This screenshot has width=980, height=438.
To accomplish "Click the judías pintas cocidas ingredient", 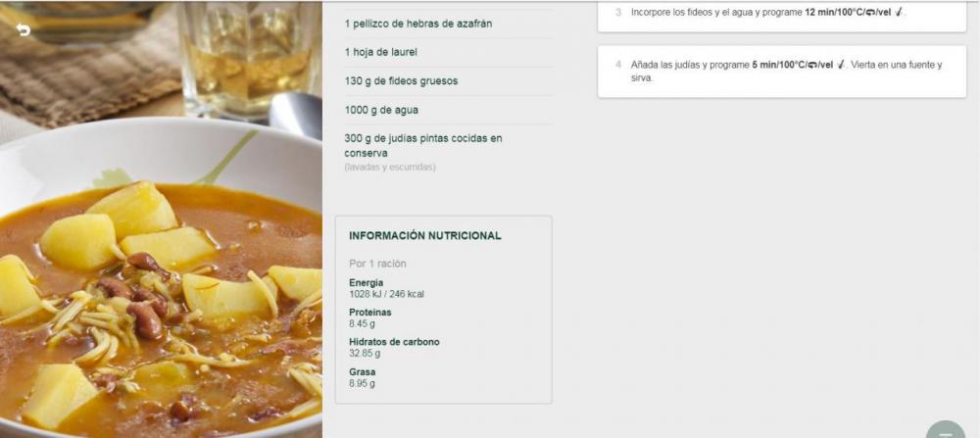I will coord(423,146).
